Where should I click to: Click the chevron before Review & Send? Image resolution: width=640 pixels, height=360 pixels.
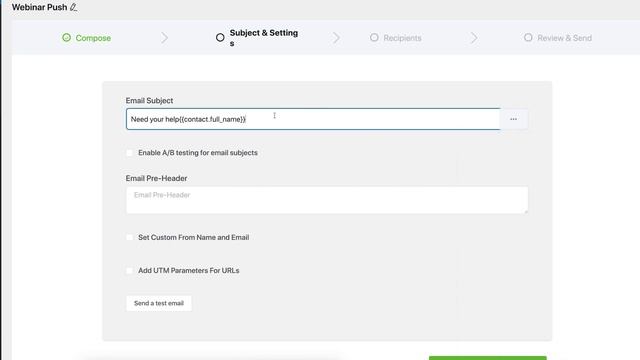point(474,38)
